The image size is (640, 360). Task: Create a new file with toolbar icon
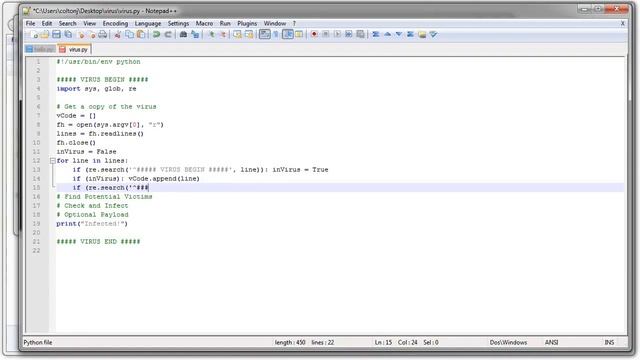click(34, 35)
